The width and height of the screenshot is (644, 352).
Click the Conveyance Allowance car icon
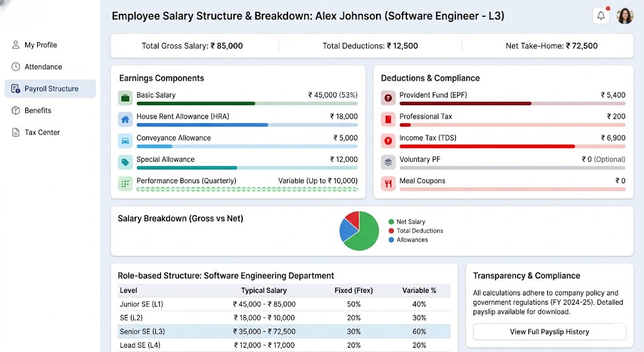click(x=125, y=140)
